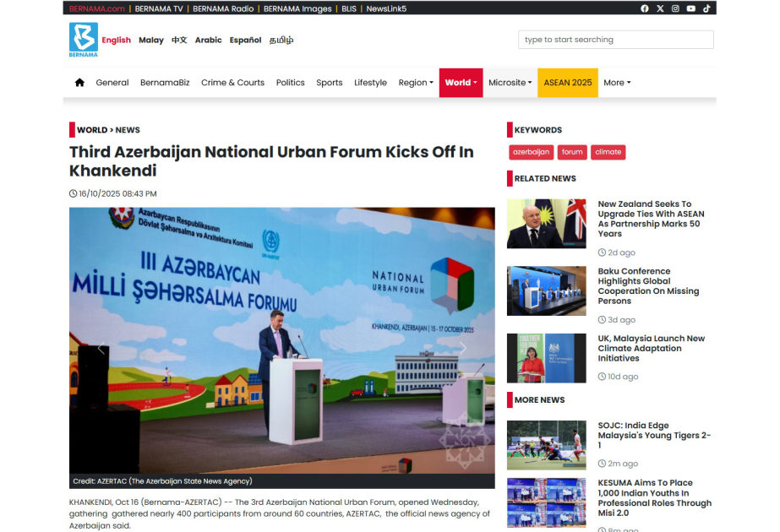Switch language to Arabic
Screen dimensions: 780x532
(x=208, y=40)
